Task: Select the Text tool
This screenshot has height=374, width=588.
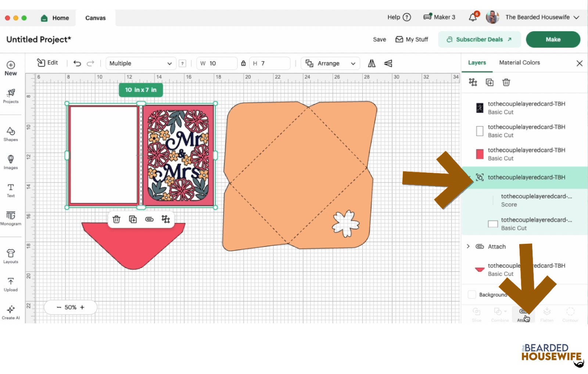Action: click(x=11, y=190)
